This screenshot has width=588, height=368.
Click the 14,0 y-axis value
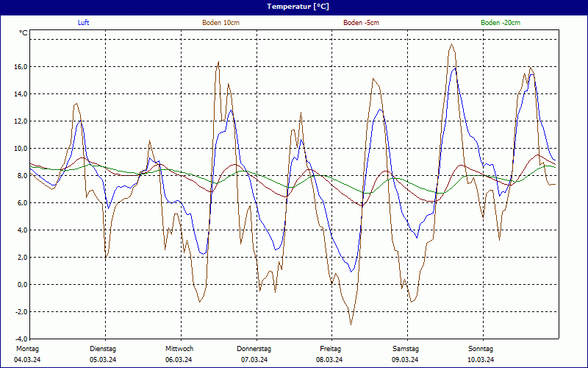(21, 94)
